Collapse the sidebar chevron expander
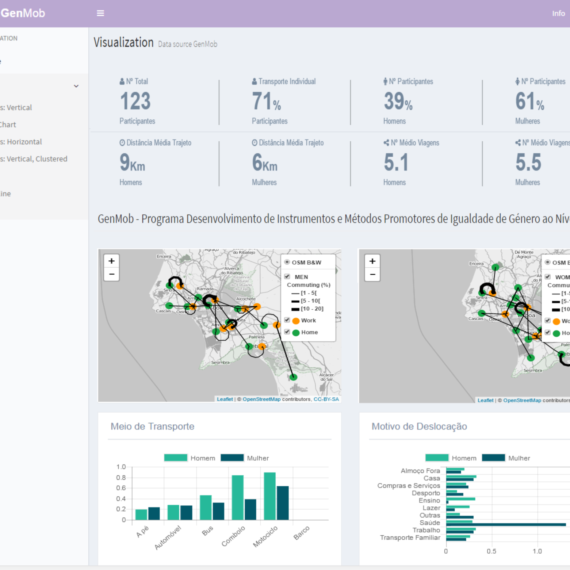The image size is (570, 570). [x=76, y=86]
